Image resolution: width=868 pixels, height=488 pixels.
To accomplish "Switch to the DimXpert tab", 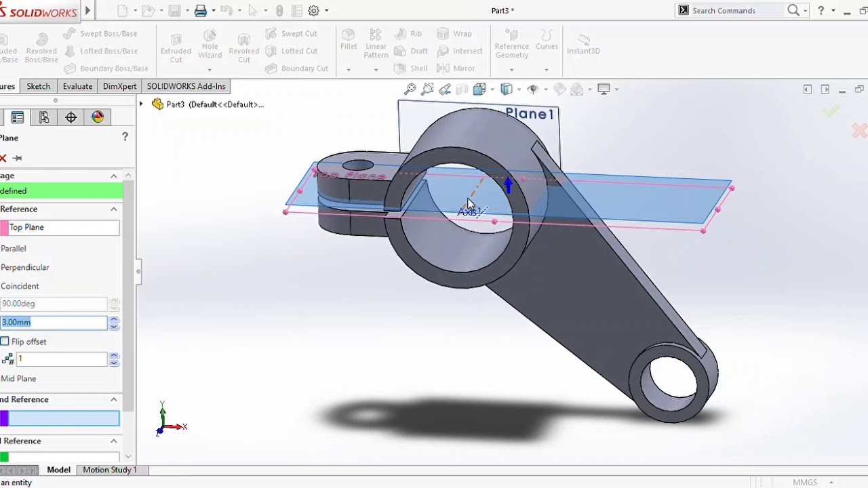I will (119, 86).
